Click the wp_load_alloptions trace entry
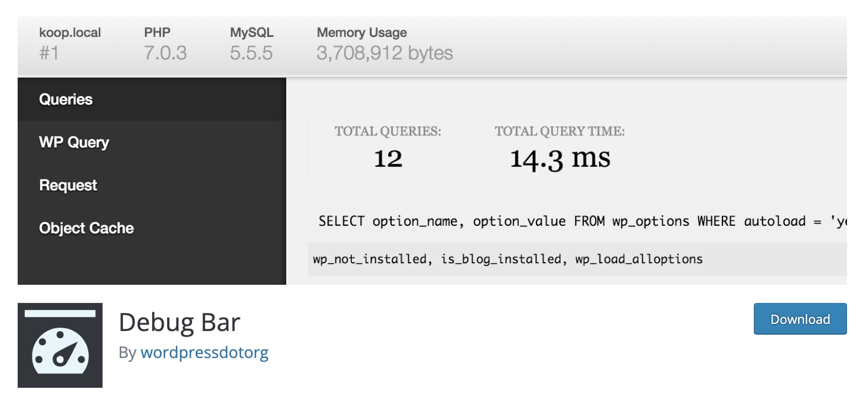The image size is (868, 401). (x=639, y=258)
